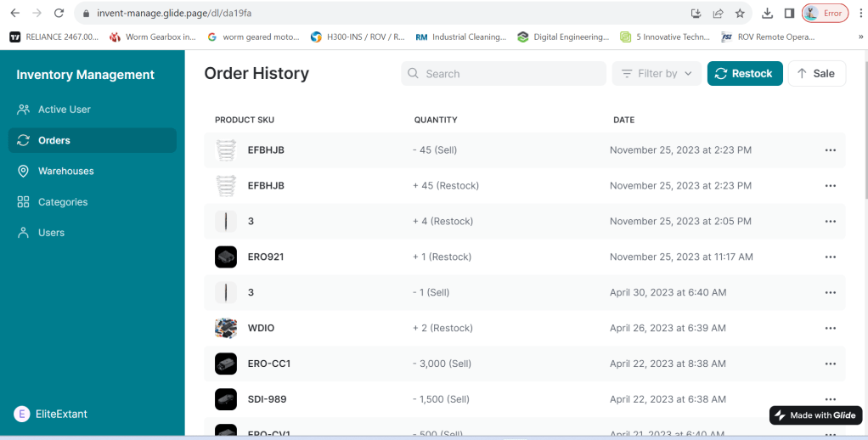Open three-dot options for SDI-989 row
The height and width of the screenshot is (440, 868).
(831, 399)
